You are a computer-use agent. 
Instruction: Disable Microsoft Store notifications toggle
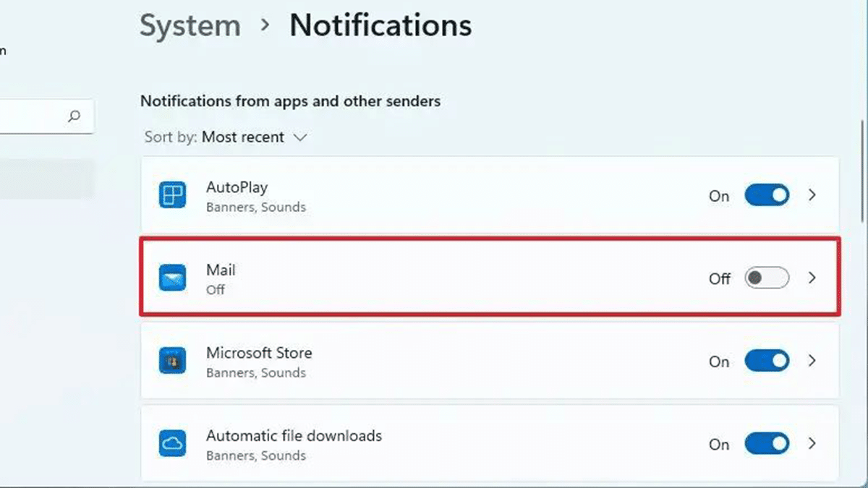[x=767, y=361]
